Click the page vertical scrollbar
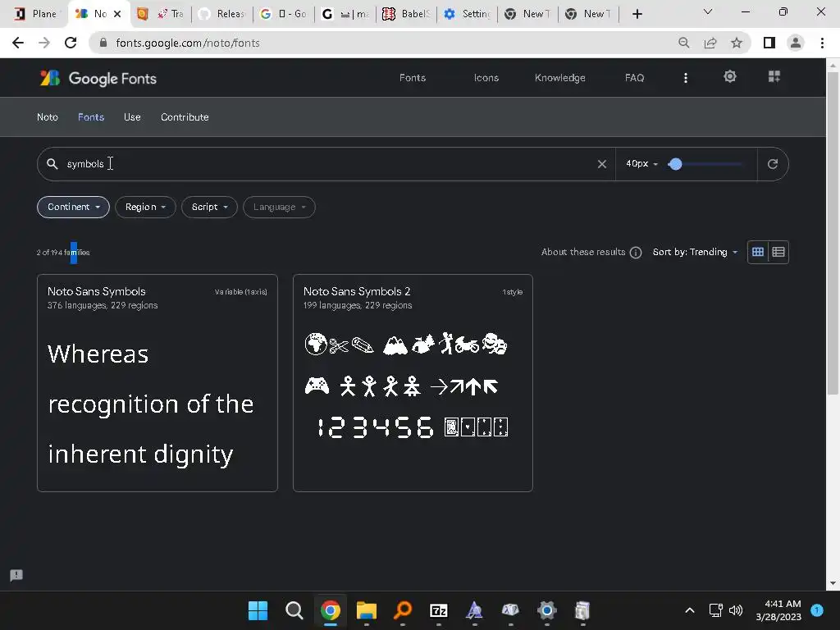 point(833,234)
